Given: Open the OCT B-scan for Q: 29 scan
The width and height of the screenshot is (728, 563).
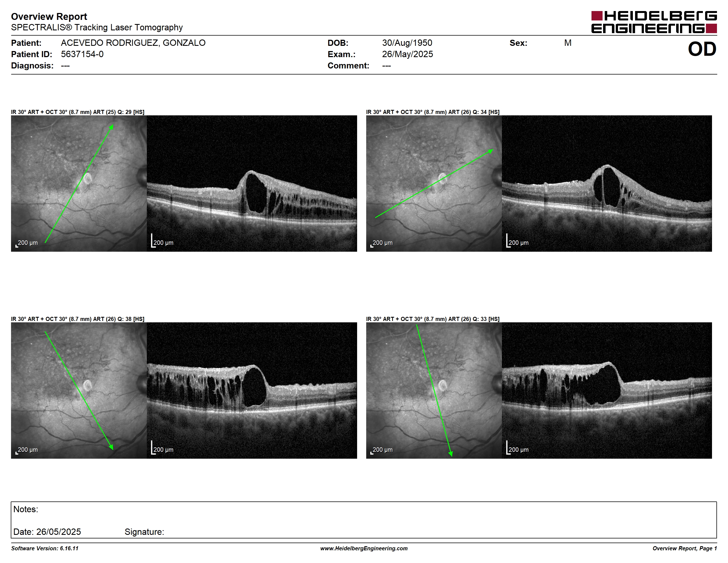Looking at the screenshot, I should pyautogui.click(x=252, y=184).
